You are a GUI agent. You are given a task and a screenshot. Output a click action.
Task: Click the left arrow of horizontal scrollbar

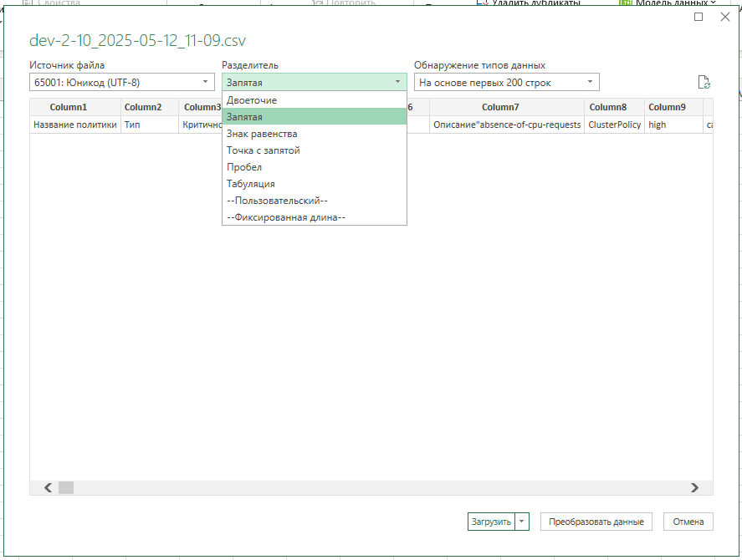(x=48, y=487)
